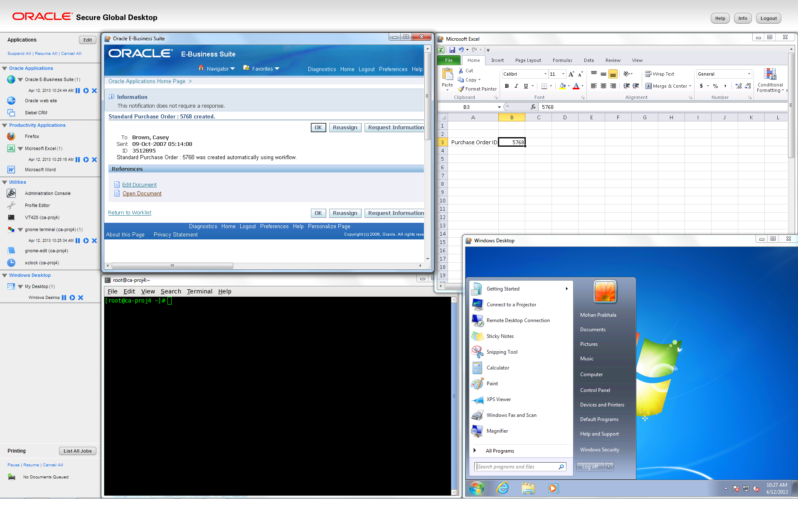The image size is (798, 532).
Task: Select Purchase Order ID cell in Excel
Action: click(x=473, y=142)
